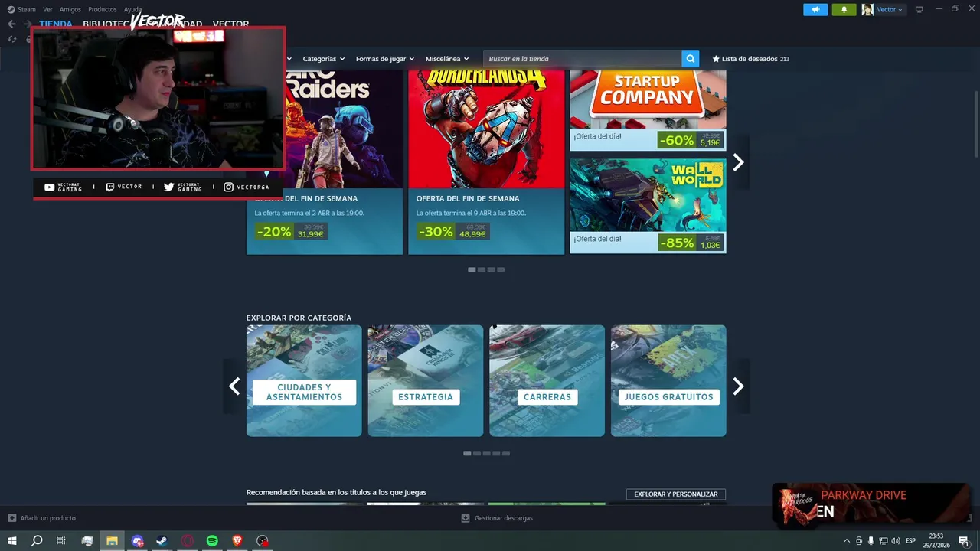Open the Vector account dropdown
This screenshot has height=551, width=980.
(x=890, y=9)
